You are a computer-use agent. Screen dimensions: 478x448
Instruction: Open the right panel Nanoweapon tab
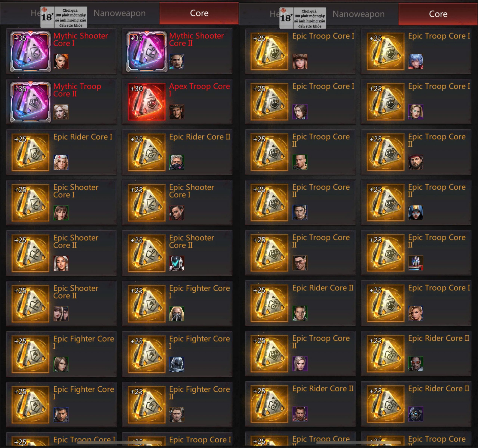pos(358,14)
